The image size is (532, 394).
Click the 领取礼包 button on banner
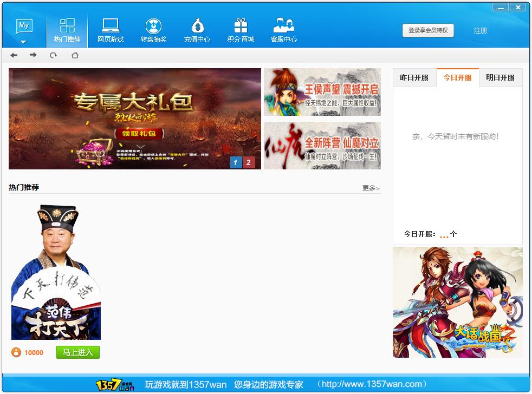pos(139,134)
